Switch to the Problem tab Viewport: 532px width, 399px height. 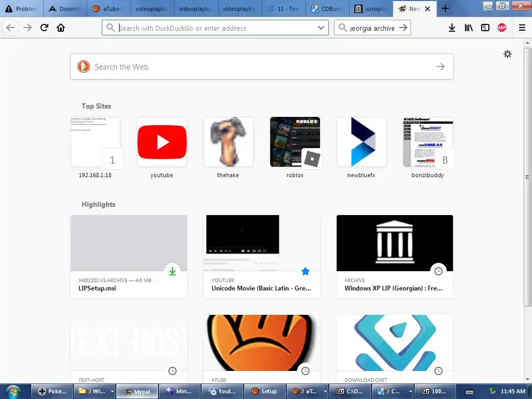[x=22, y=9]
